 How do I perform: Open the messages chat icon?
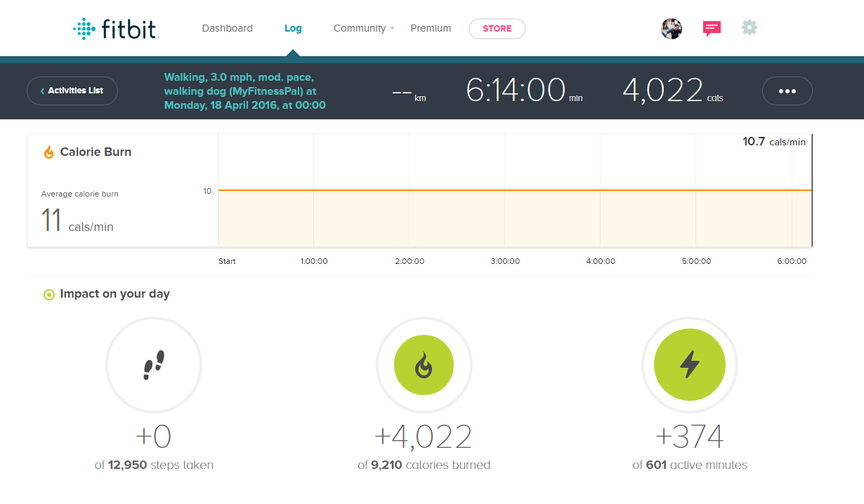[x=712, y=27]
